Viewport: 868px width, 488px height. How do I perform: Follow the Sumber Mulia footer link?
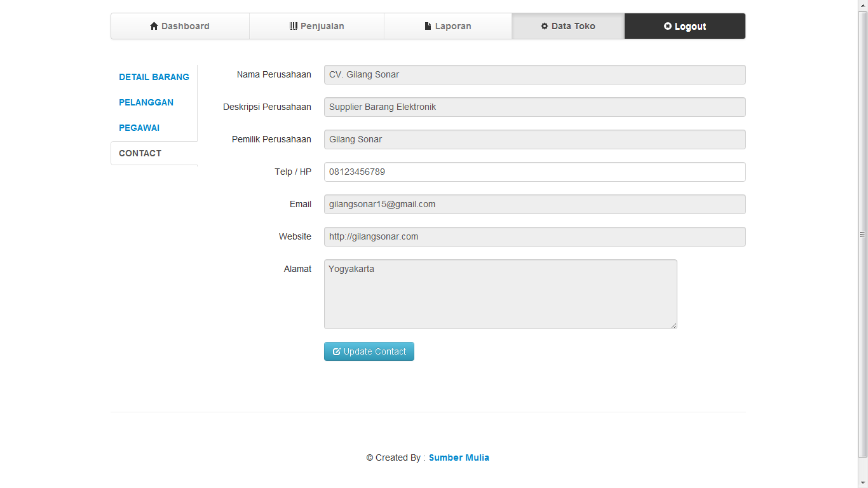coord(459,457)
